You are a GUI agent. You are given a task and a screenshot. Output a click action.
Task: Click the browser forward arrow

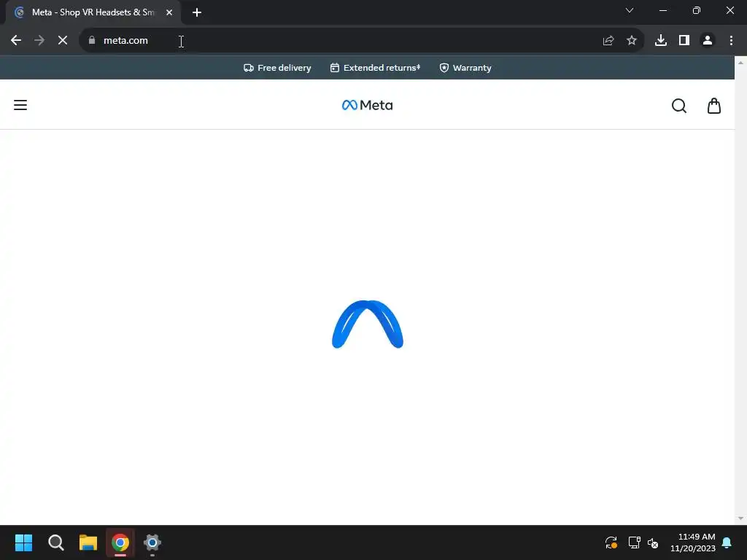(39, 41)
